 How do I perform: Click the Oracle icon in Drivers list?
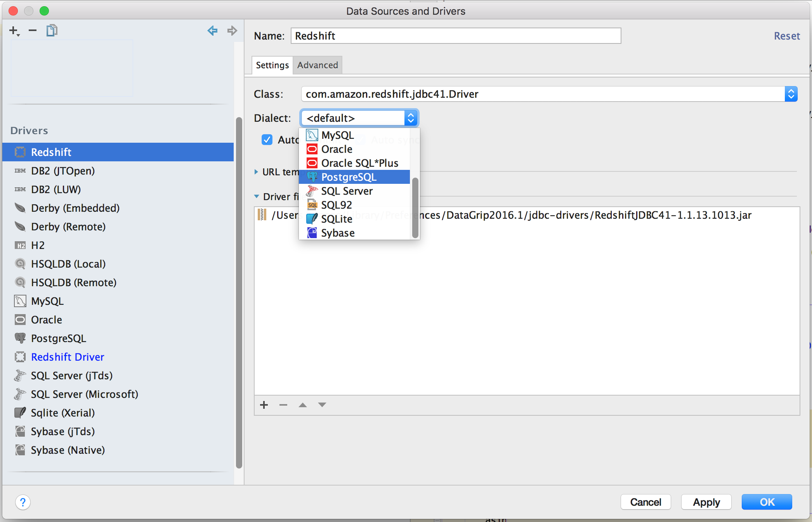pyautogui.click(x=20, y=320)
